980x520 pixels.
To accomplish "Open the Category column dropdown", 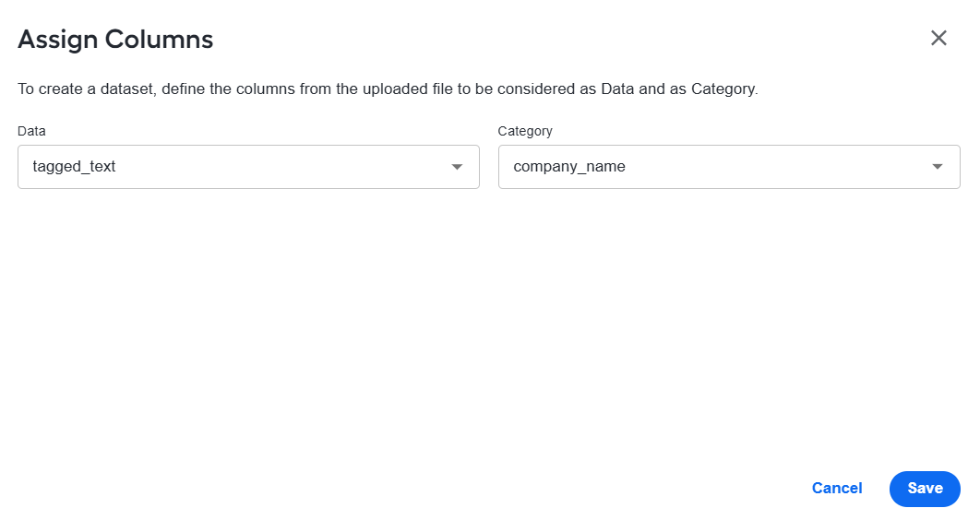I will (x=729, y=167).
